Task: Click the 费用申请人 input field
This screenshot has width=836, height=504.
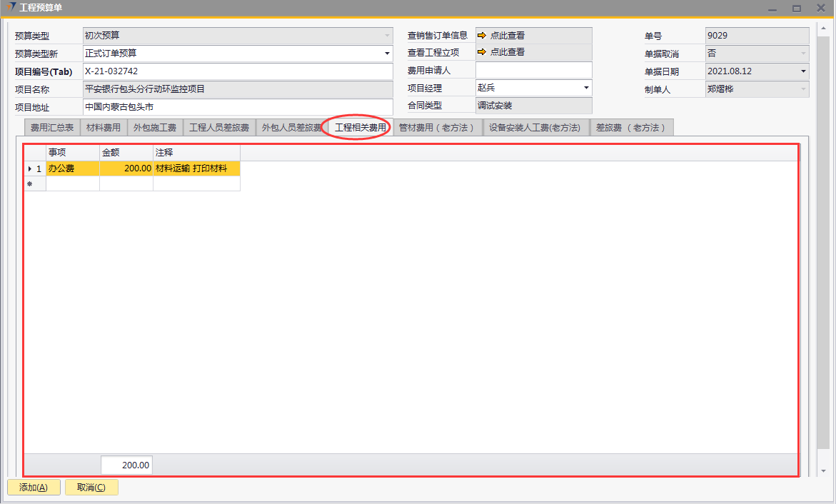Action: 533,71
